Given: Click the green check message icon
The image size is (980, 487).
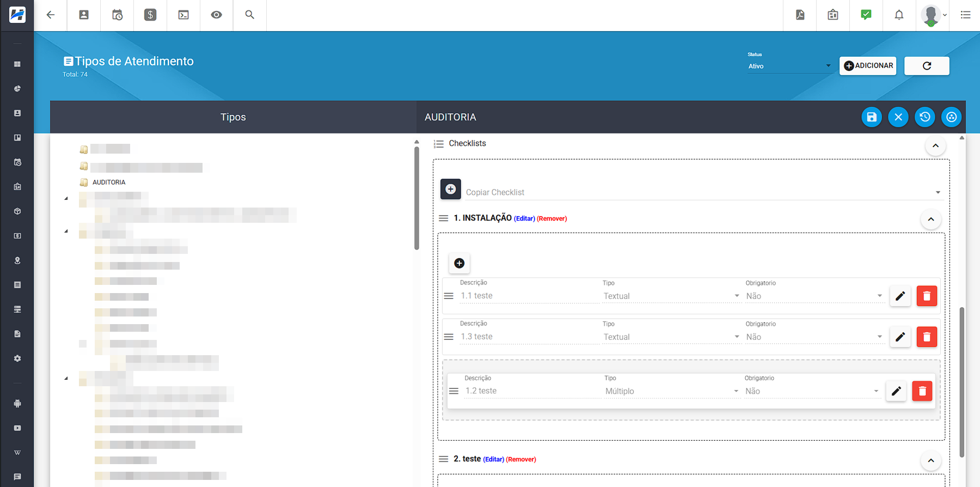Looking at the screenshot, I should [866, 15].
